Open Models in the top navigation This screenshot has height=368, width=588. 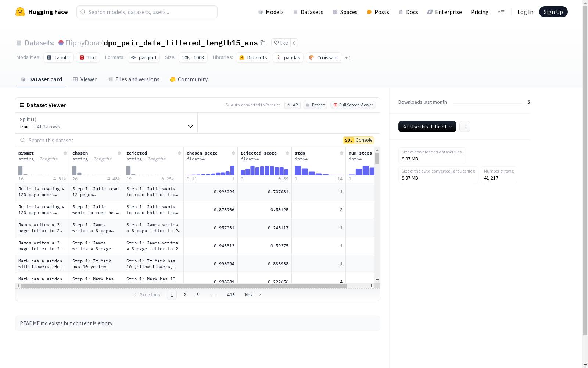271,12
